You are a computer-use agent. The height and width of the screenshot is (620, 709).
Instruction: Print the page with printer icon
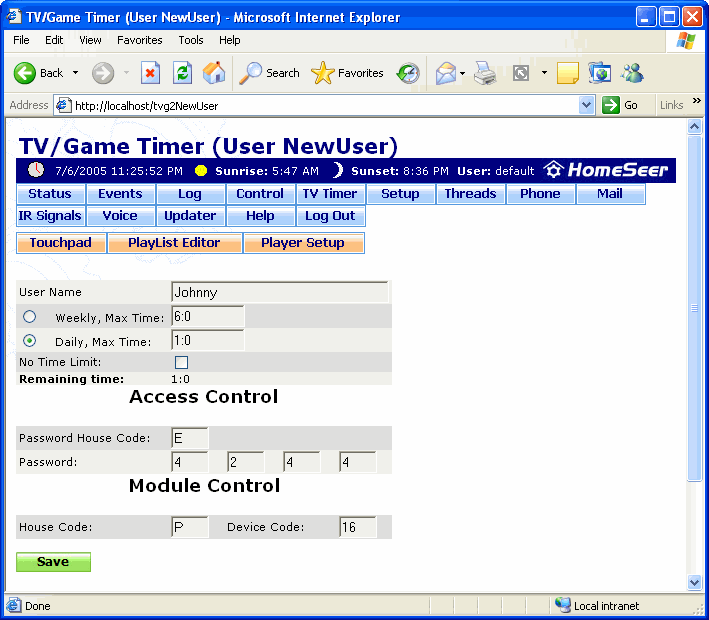point(485,73)
